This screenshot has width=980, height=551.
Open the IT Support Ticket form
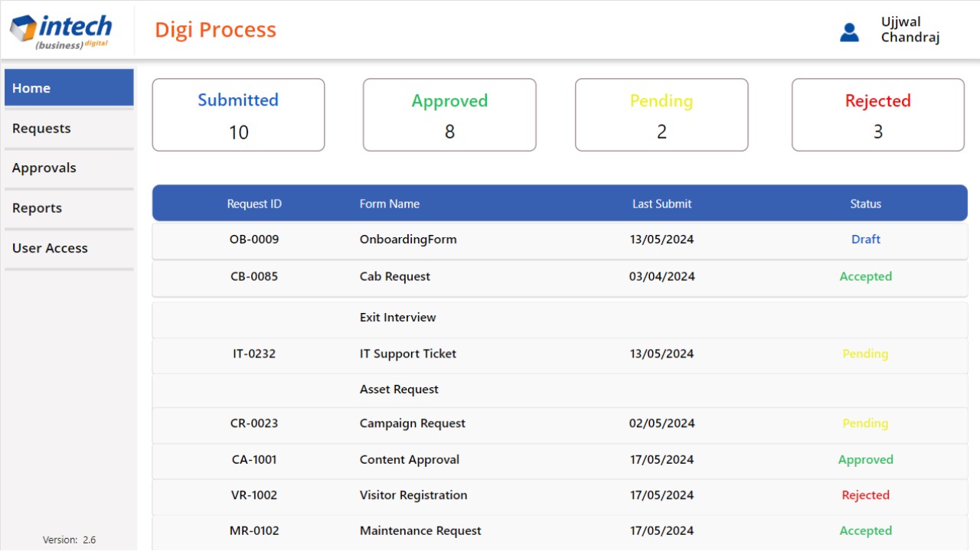pos(408,354)
